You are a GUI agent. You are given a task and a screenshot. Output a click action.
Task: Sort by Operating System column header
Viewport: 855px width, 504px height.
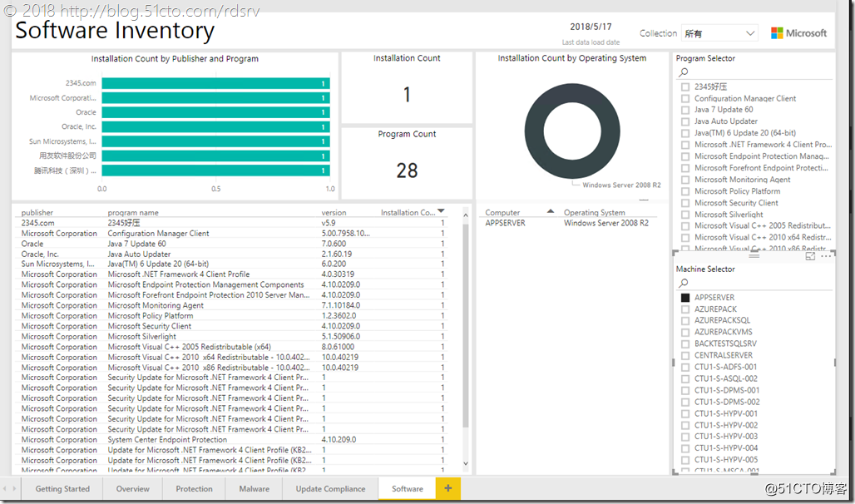pyautogui.click(x=595, y=213)
